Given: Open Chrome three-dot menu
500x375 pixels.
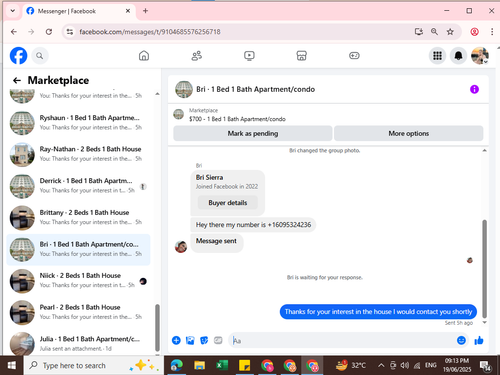Looking at the screenshot, I should tap(492, 32).
